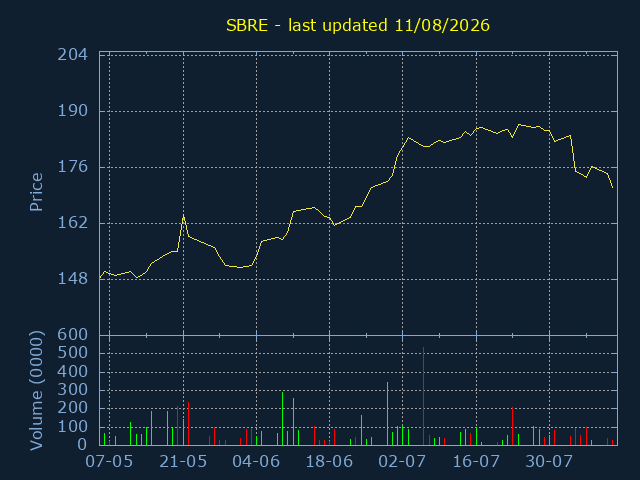The image size is (640, 480).
Task: Click the 176 price axis label
Action: (73, 167)
